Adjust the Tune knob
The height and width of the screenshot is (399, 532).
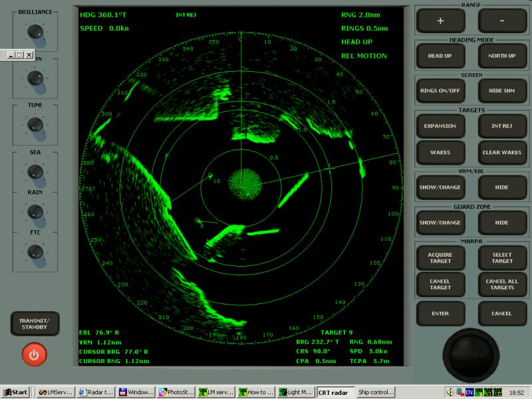pyautogui.click(x=35, y=124)
